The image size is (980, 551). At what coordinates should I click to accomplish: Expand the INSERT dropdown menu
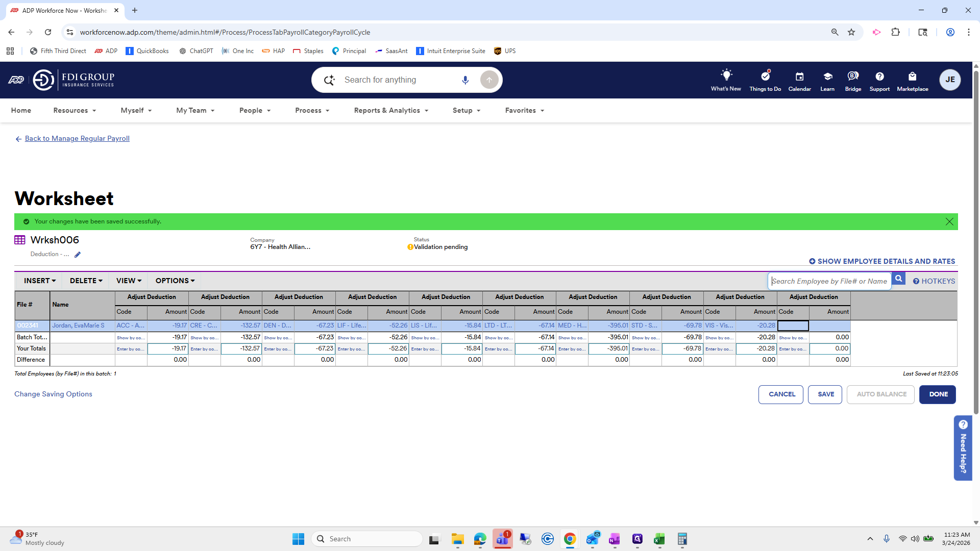pos(39,281)
